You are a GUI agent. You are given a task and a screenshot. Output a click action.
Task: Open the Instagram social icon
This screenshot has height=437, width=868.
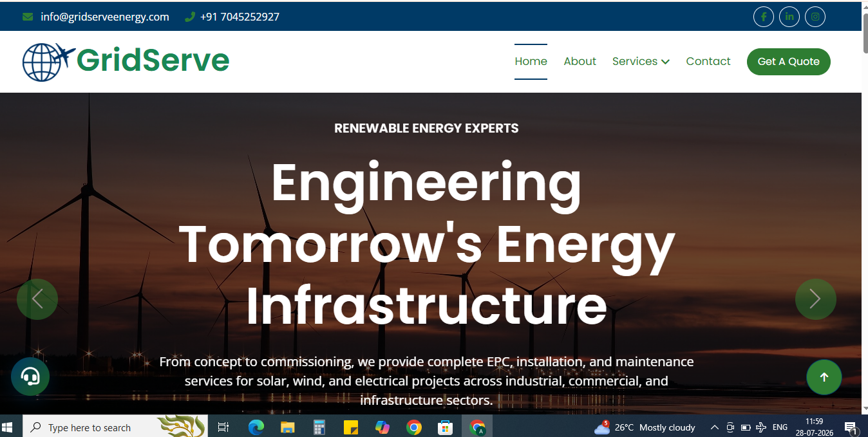[x=815, y=17]
